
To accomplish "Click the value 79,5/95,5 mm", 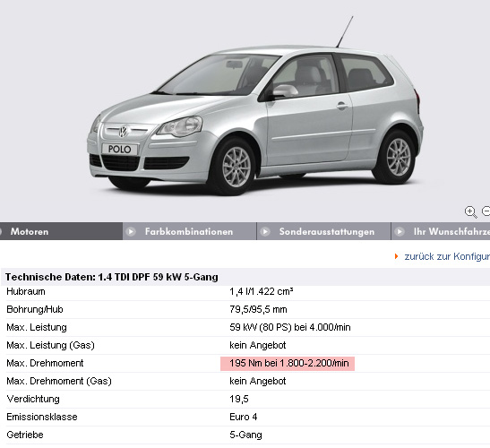I will coord(258,309).
